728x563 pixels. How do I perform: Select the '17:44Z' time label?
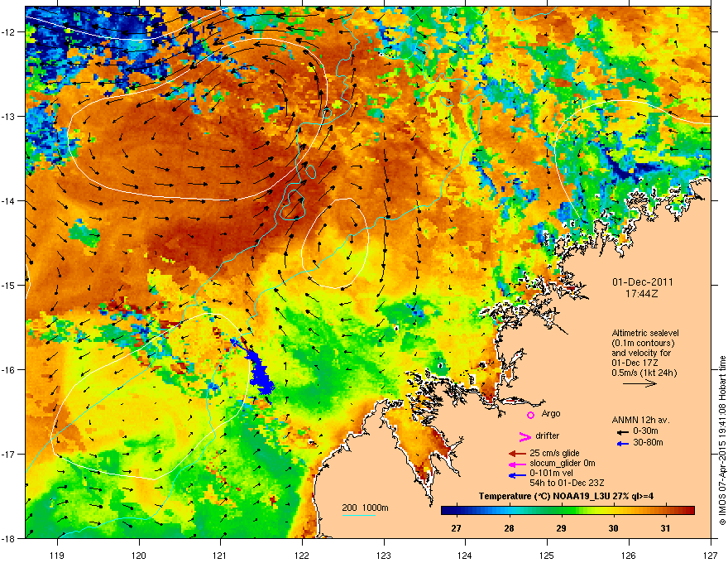[x=642, y=294]
